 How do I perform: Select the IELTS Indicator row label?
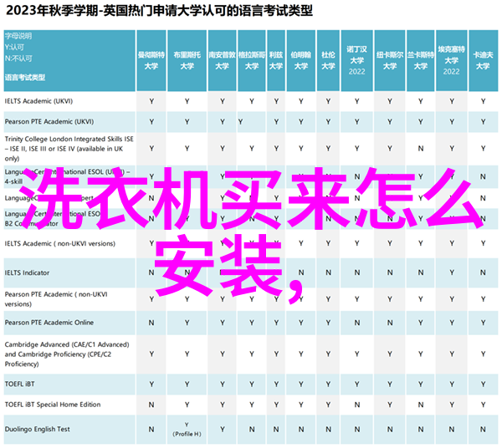[28, 272]
